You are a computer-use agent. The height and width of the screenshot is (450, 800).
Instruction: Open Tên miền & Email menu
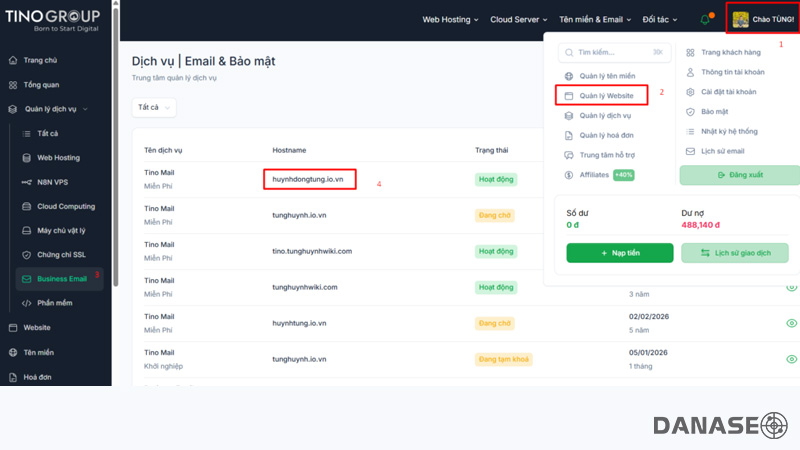[x=595, y=19]
